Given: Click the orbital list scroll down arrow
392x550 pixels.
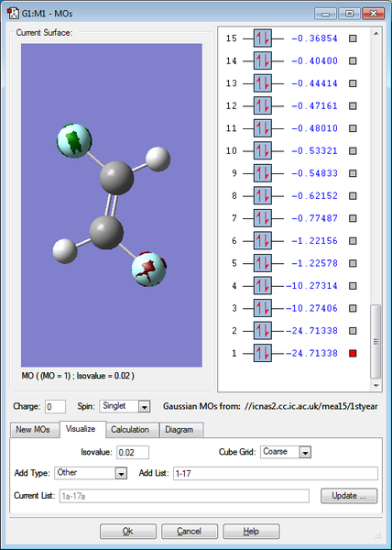Looking at the screenshot, I should tap(376, 386).
